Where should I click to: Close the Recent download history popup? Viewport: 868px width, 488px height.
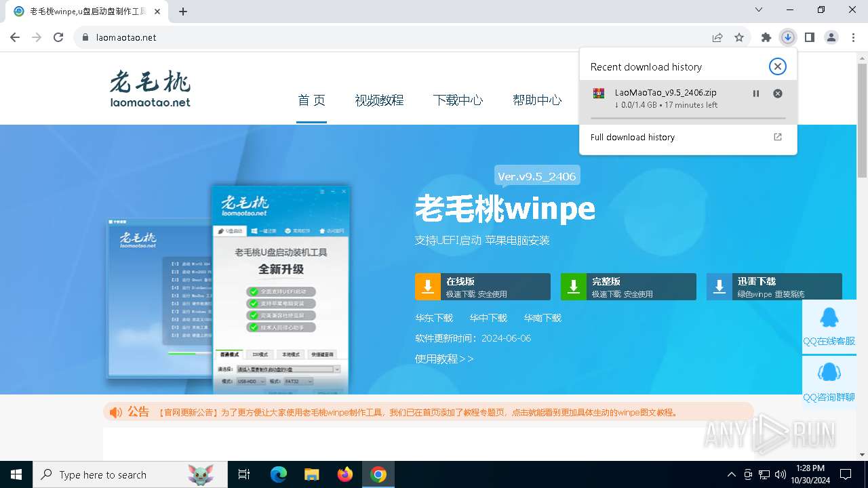pyautogui.click(x=778, y=66)
